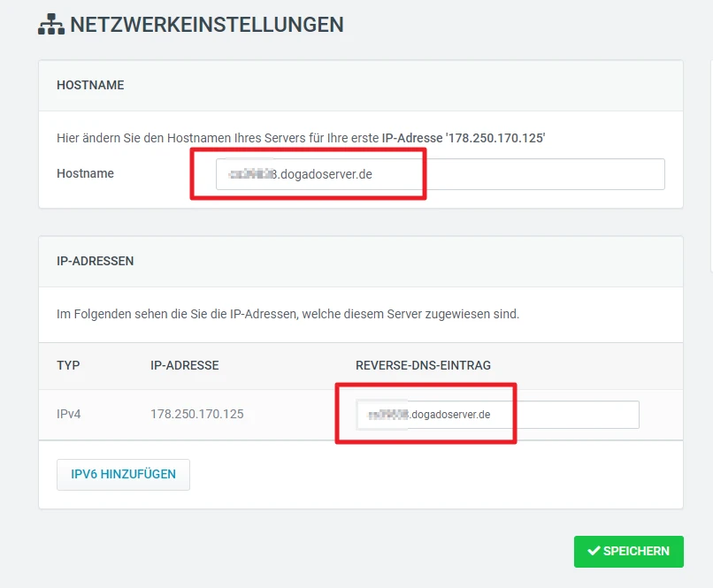Screen dimensions: 713x588
Task: Click the 'Im Folgenden sehen' description text
Action: coord(287,314)
